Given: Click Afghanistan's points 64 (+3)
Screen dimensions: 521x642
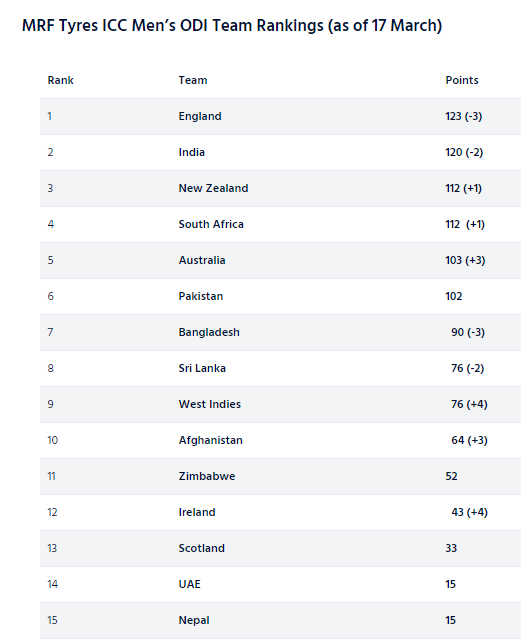Looking at the screenshot, I should point(469,441).
